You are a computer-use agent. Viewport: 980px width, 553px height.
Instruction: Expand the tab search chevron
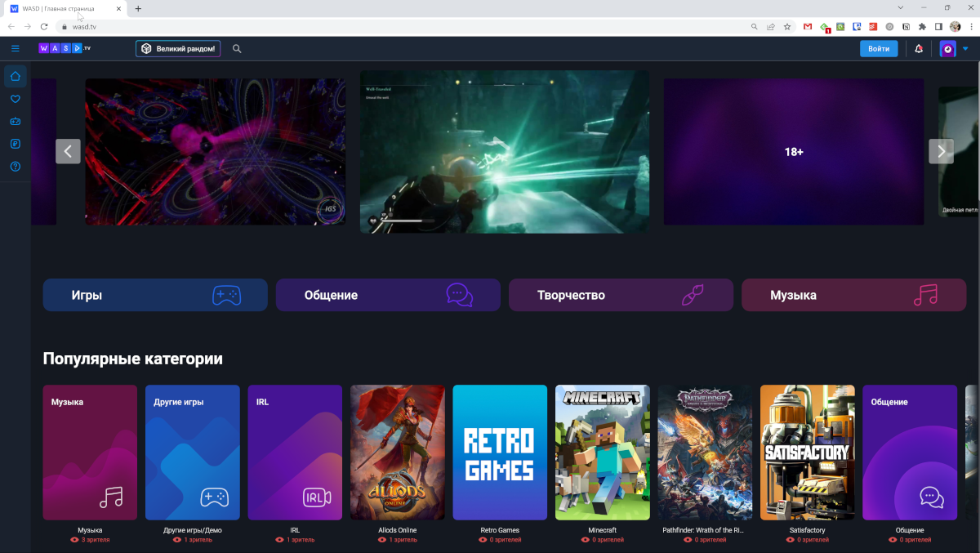tap(900, 8)
